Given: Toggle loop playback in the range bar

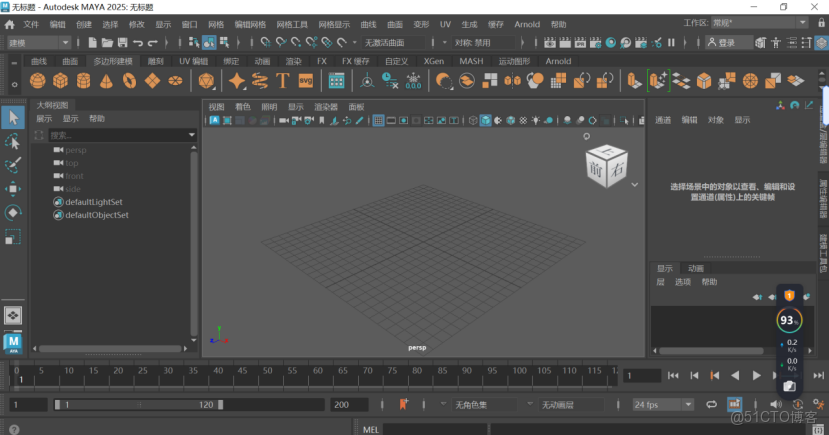Looking at the screenshot, I should pos(711,405).
